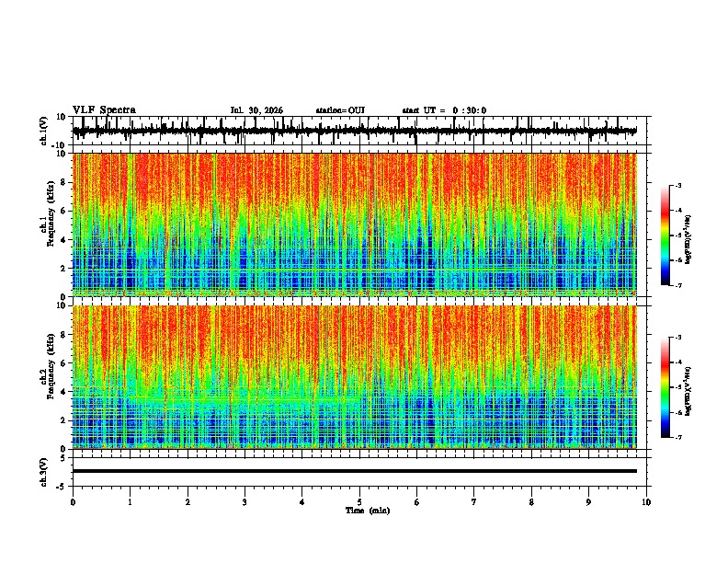The height and width of the screenshot is (563, 728).
Task: Click time axis tick label "5"
Action: pos(359,502)
